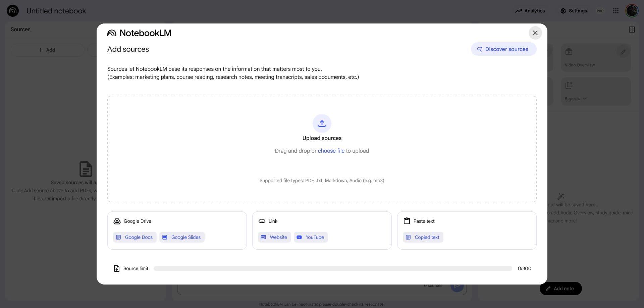Click the Link chain icon

(262, 221)
